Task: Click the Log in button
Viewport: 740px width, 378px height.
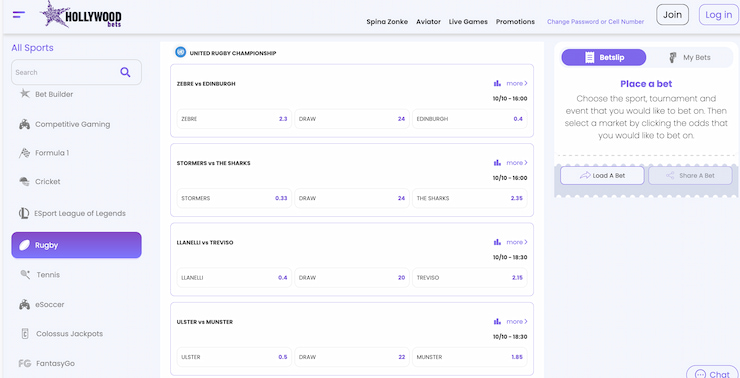Action: (x=718, y=15)
